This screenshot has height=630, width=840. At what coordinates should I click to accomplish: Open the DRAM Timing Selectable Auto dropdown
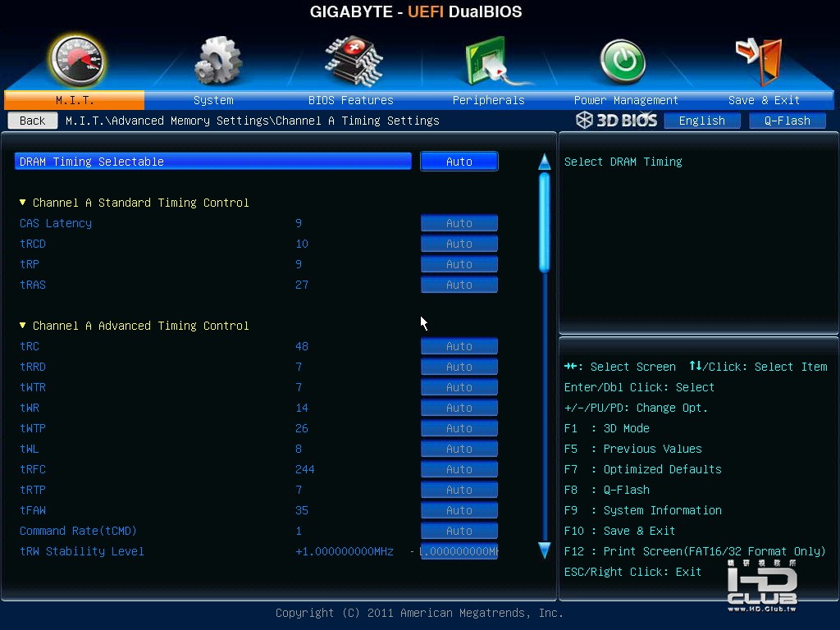(x=459, y=162)
